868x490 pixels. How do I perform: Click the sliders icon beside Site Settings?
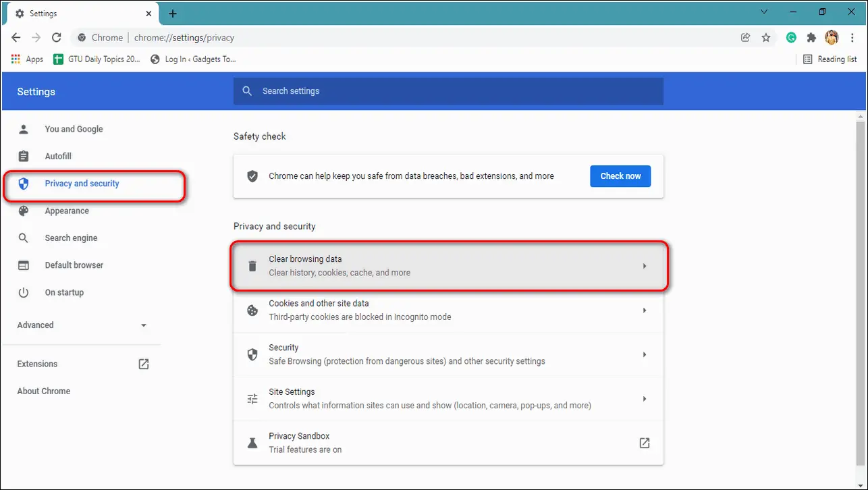[252, 399]
